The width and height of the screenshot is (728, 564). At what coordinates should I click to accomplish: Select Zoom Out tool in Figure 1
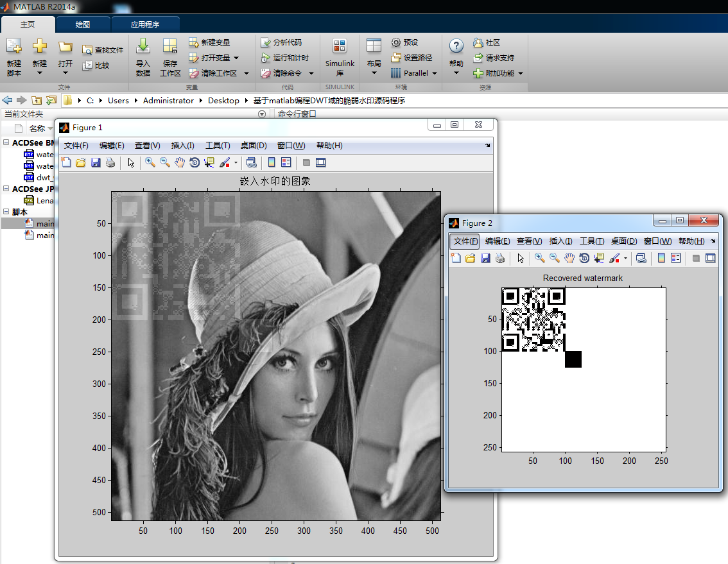click(x=165, y=162)
